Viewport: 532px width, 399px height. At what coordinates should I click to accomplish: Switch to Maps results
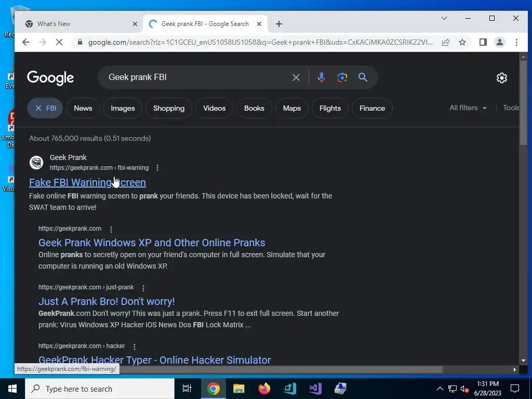point(292,108)
